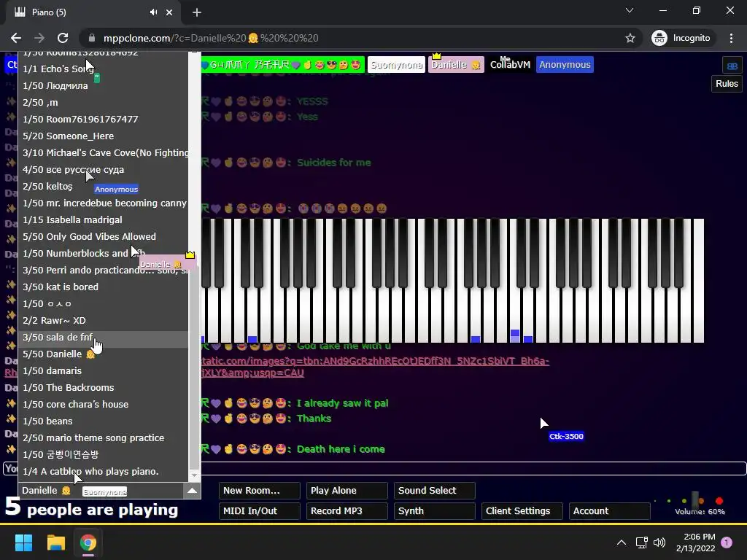The width and height of the screenshot is (747, 560).
Task: Join 'A catblep who plays piano.' room
Action: pyautogui.click(x=104, y=472)
